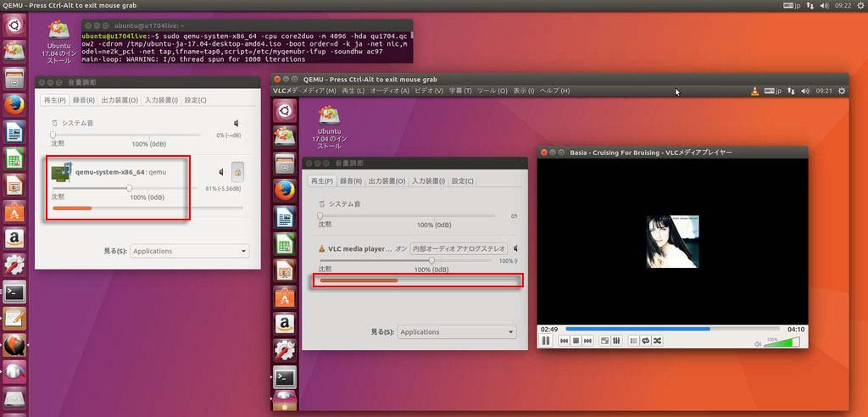Select 入力装置(I) tab in guest volume window
The height and width of the screenshot is (417, 868).
[x=429, y=181]
